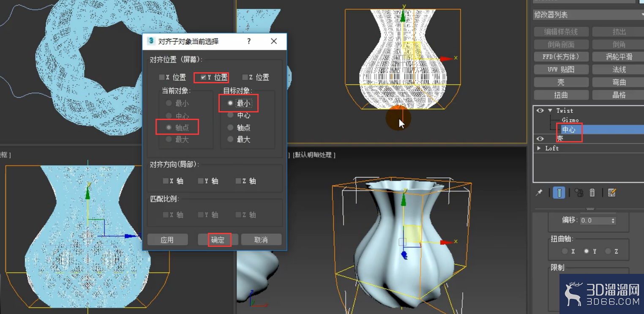Screen dimensions: 644x314
Task: Select the Twist modifier in stack
Action: 565,110
